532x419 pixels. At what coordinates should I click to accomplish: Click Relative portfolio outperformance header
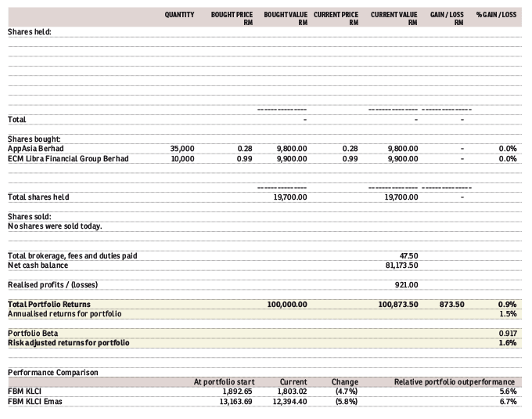[x=454, y=381]
